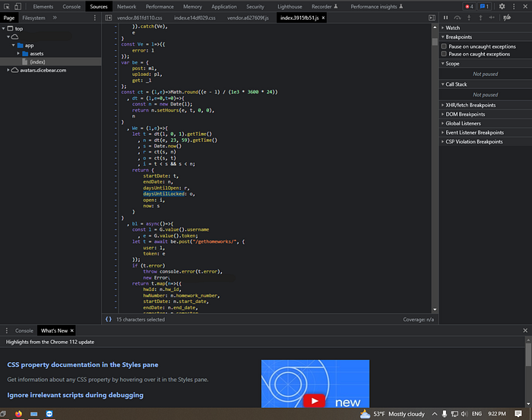Show more navigator tabs chevron

[55, 17]
